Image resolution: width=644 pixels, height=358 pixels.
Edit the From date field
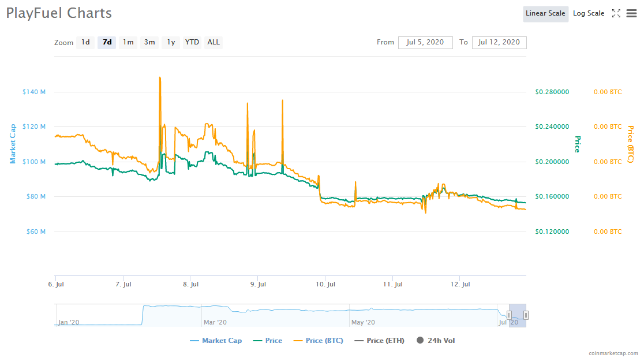(x=425, y=42)
